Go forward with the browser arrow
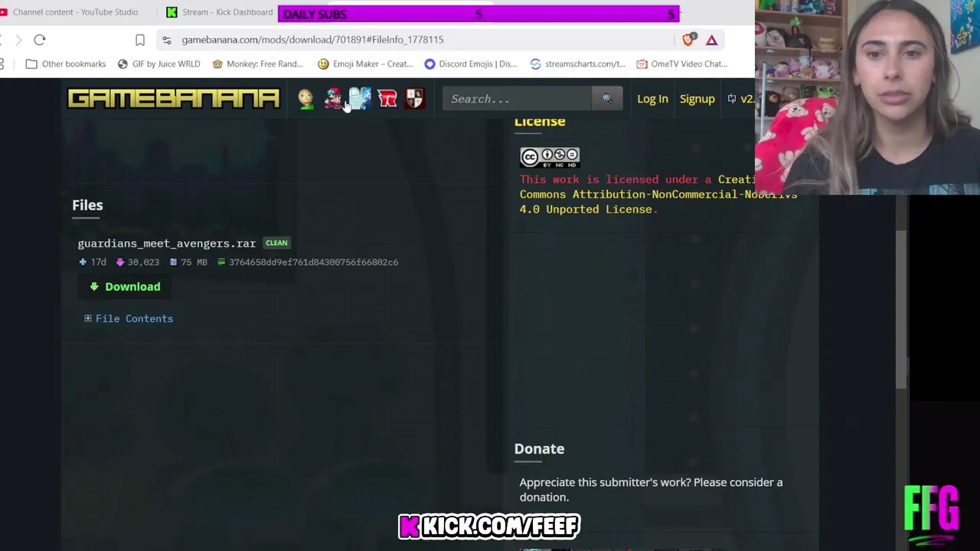Viewport: 980px width, 551px height. coord(18,40)
